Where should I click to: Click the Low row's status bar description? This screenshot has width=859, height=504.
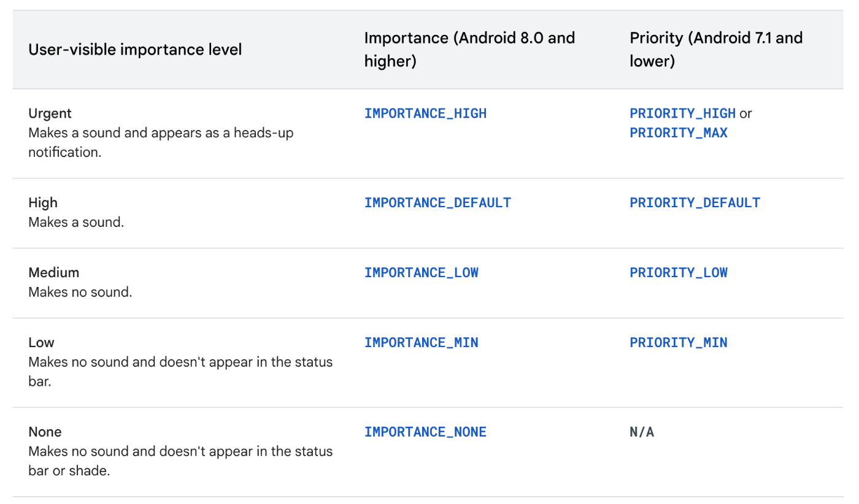[180, 372]
